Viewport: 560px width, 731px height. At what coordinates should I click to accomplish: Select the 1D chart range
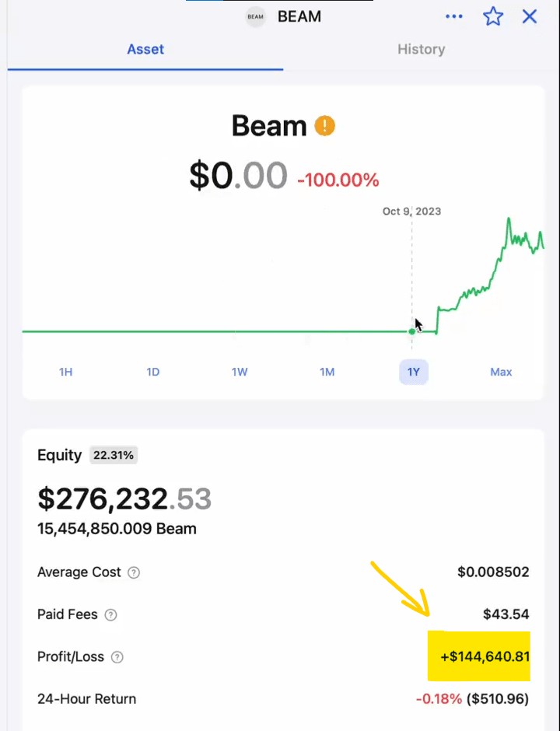click(153, 372)
